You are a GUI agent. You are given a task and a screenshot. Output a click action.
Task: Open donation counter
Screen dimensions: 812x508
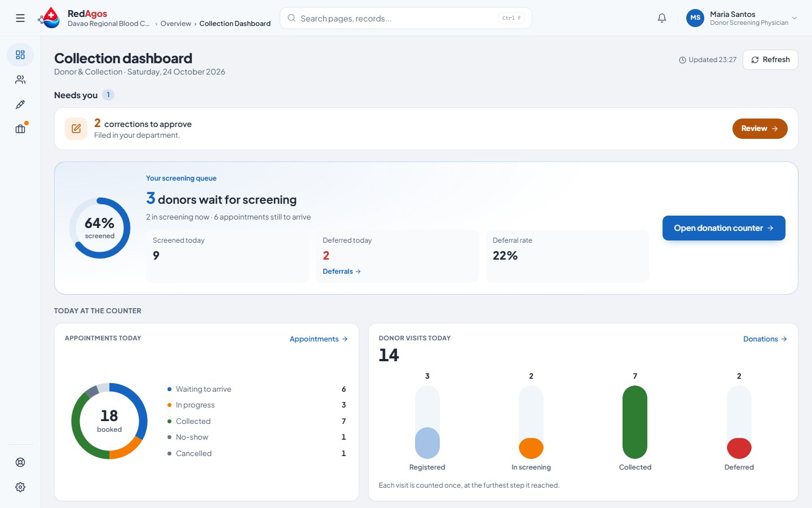pos(723,228)
